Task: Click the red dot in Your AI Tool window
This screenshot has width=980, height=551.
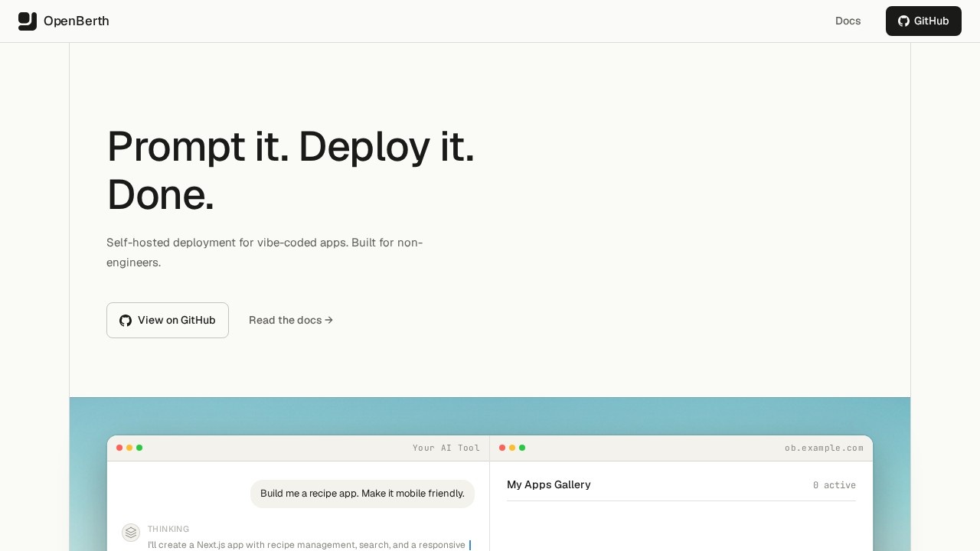Action: click(x=119, y=448)
